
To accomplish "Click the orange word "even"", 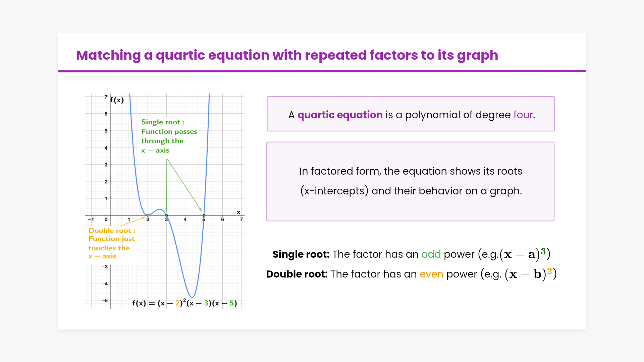I will pos(431,274).
